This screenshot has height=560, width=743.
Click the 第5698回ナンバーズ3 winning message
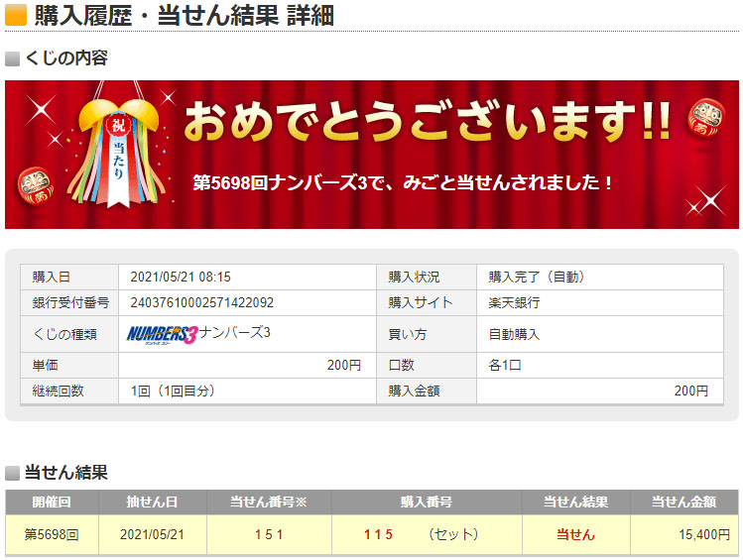click(403, 182)
